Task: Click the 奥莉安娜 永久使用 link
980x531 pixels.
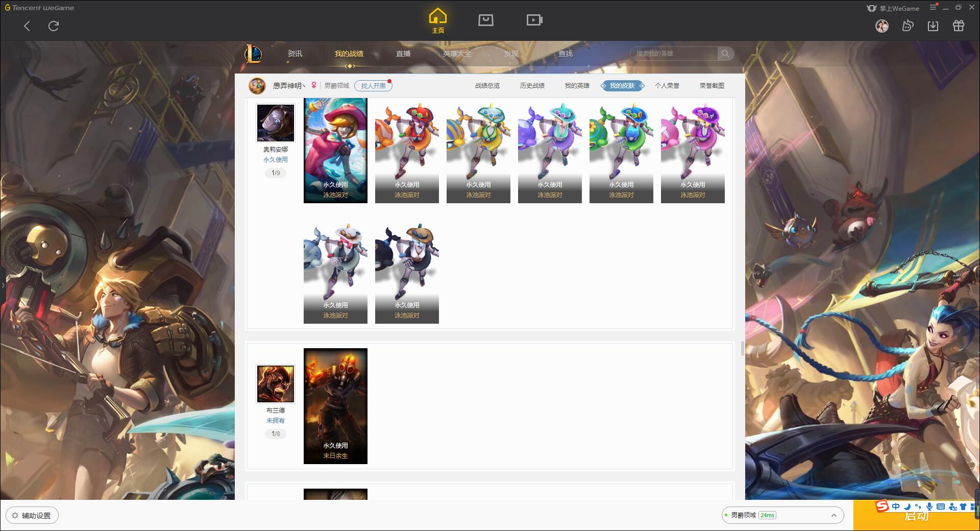Action: (x=276, y=160)
